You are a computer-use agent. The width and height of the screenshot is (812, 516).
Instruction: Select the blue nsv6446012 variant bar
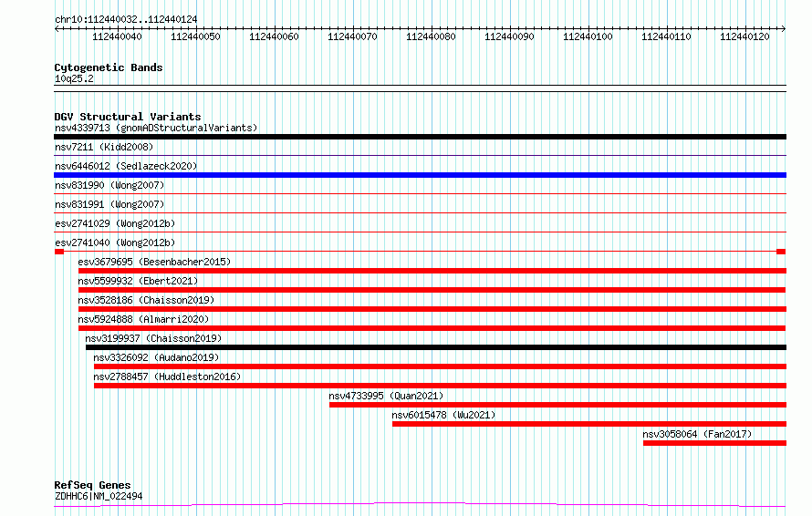pyautogui.click(x=420, y=175)
